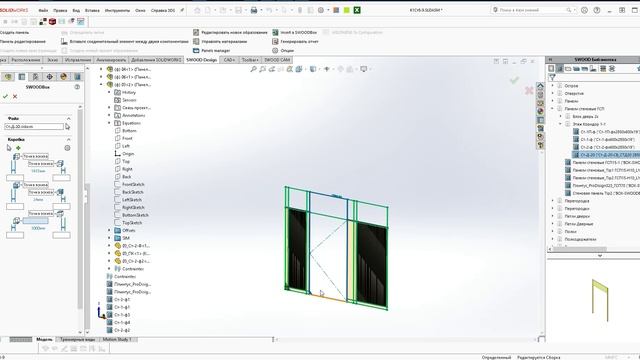Collapse the Файл section
The image size is (640, 360).
(69, 118)
